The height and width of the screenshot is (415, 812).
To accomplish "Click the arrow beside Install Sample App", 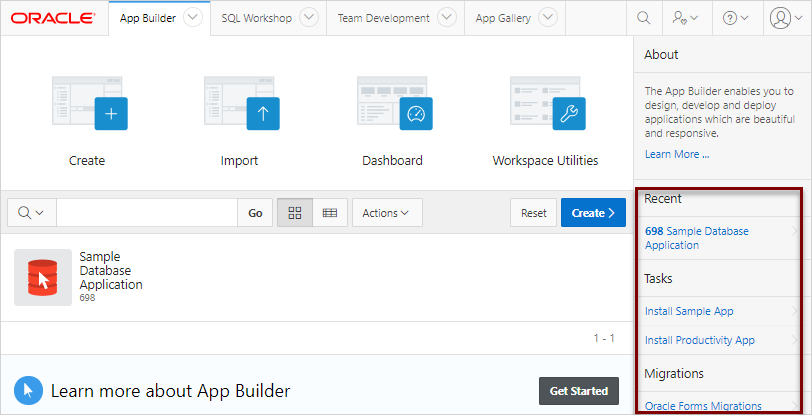I will point(794,311).
